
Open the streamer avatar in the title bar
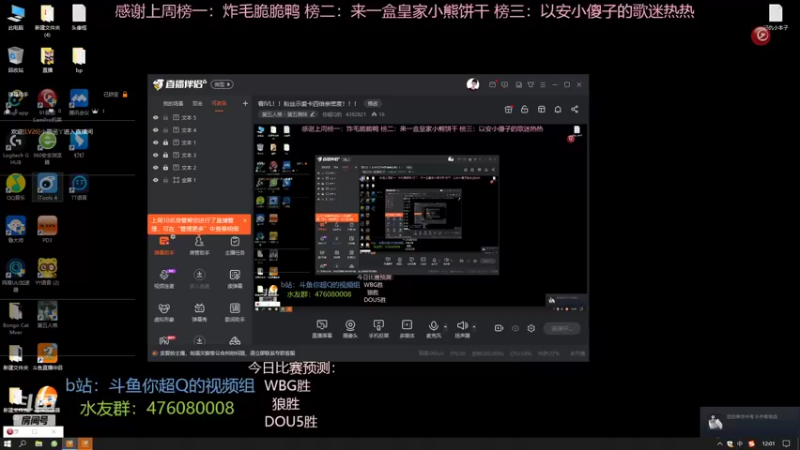(x=473, y=84)
